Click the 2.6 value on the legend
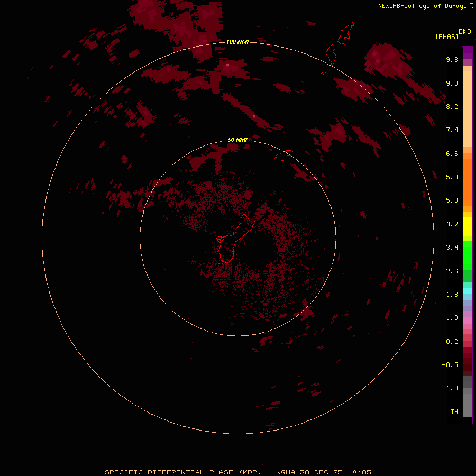The width and height of the screenshot is (476, 476). (x=452, y=271)
